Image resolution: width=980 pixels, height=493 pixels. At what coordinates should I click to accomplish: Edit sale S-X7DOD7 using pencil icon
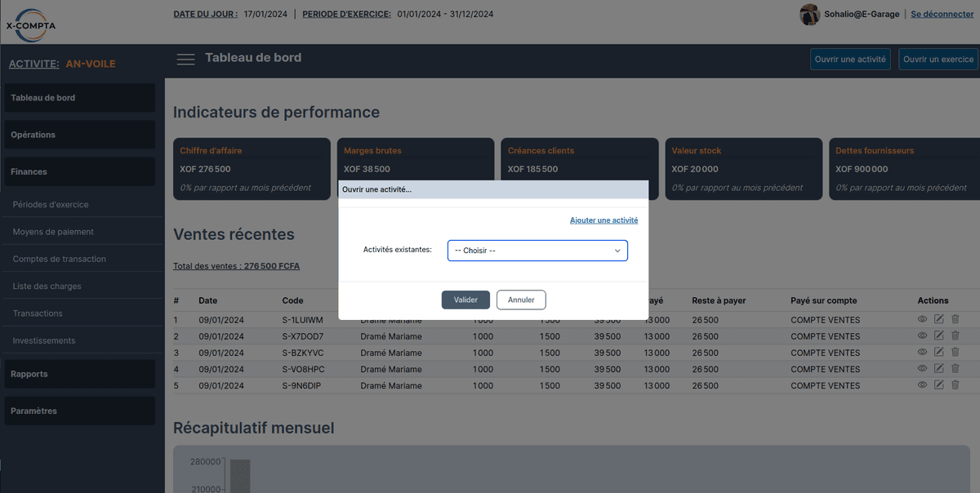938,335
